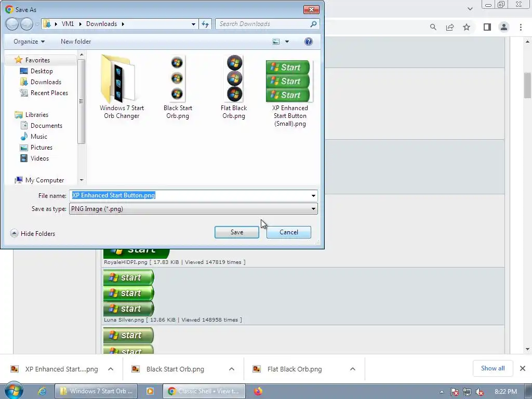
Task: Open Internet Explorer from the taskbar
Action: pyautogui.click(x=42, y=391)
